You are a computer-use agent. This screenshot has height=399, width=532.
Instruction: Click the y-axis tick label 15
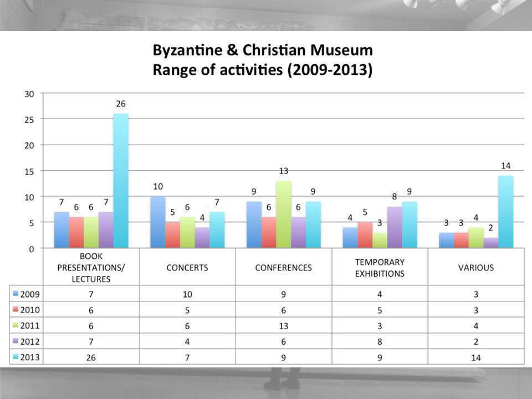(x=29, y=172)
